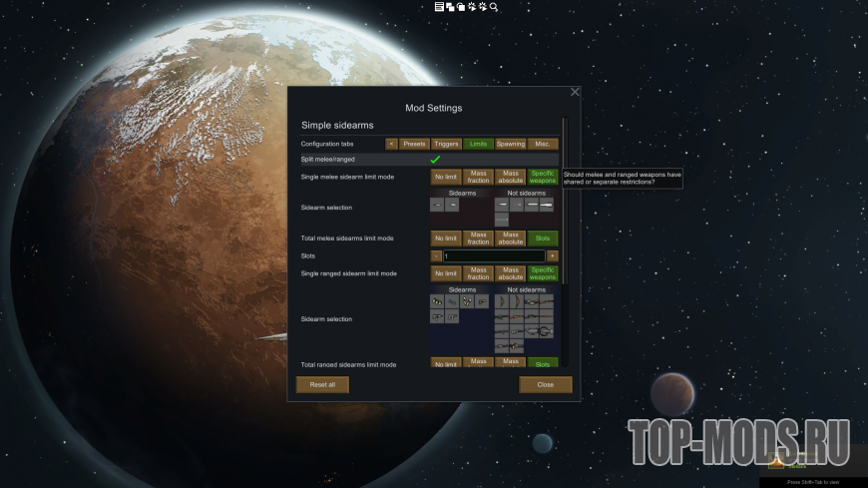This screenshot has height=488, width=868.
Task: Click first bow icon in ranged Not sidearms
Action: pyautogui.click(x=502, y=302)
